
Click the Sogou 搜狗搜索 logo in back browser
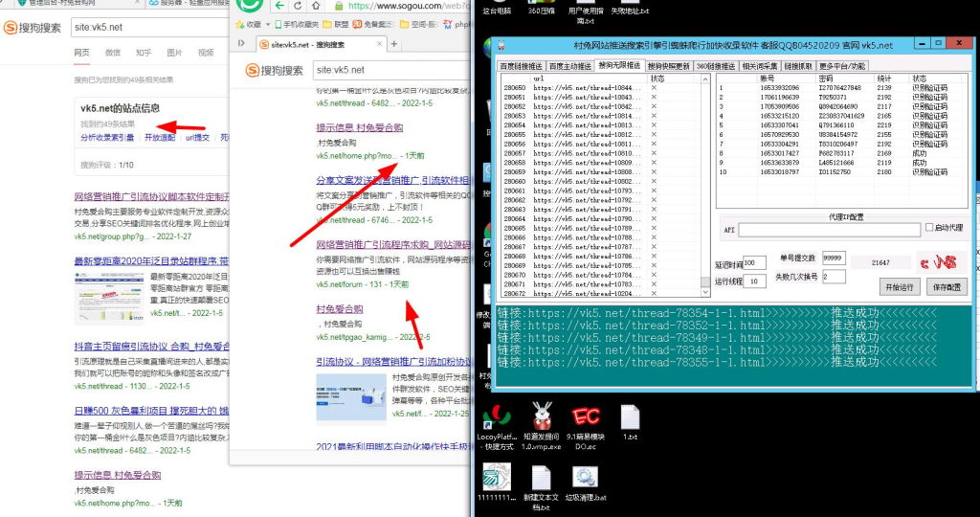coord(33,28)
